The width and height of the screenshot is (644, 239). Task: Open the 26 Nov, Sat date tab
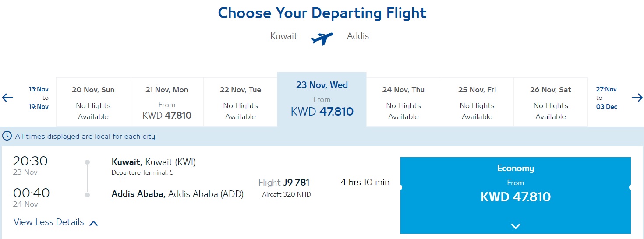click(551, 102)
